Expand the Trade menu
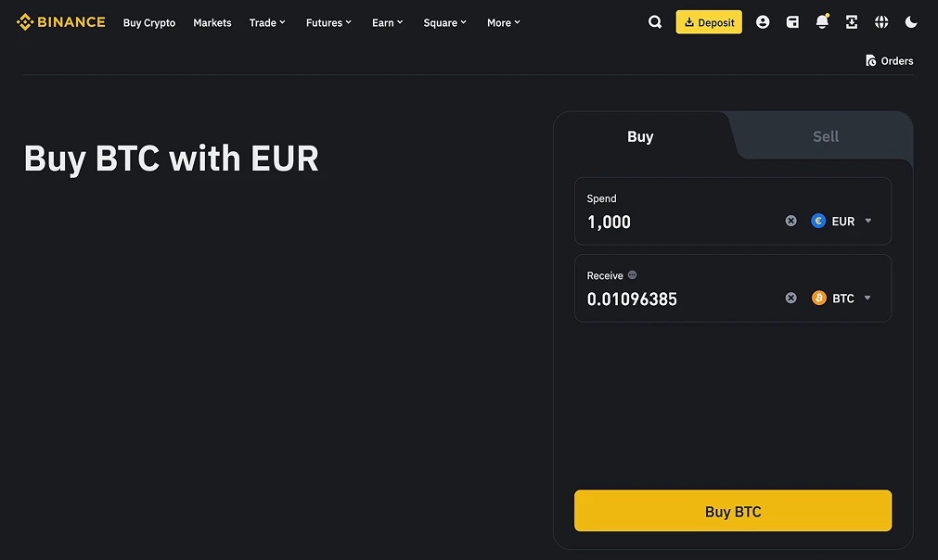The image size is (938, 560). pos(267,22)
